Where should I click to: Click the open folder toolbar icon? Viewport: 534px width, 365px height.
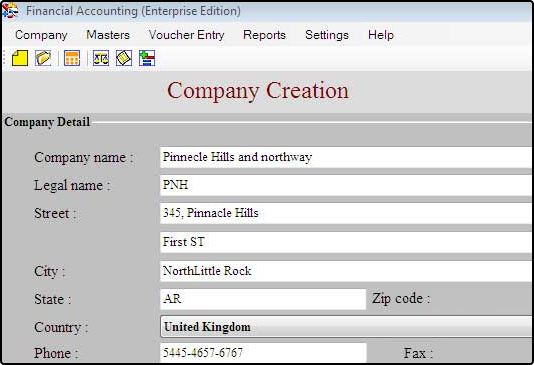pyautogui.click(x=43, y=58)
